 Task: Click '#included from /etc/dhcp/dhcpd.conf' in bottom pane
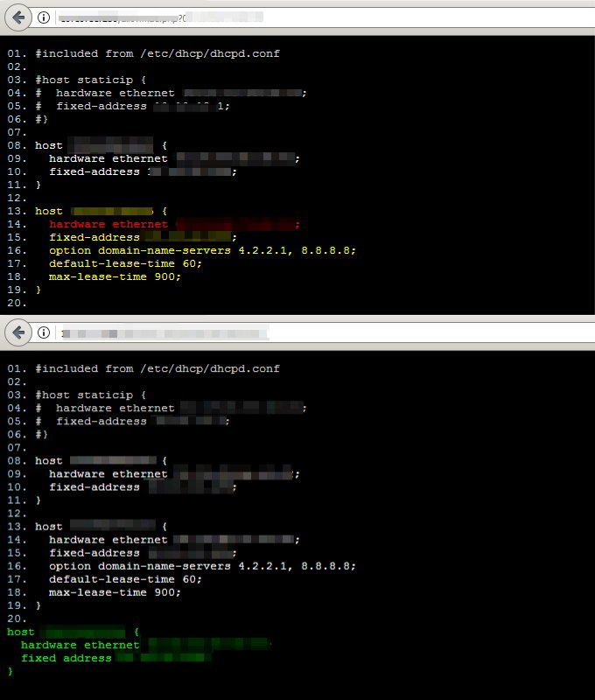[157, 368]
